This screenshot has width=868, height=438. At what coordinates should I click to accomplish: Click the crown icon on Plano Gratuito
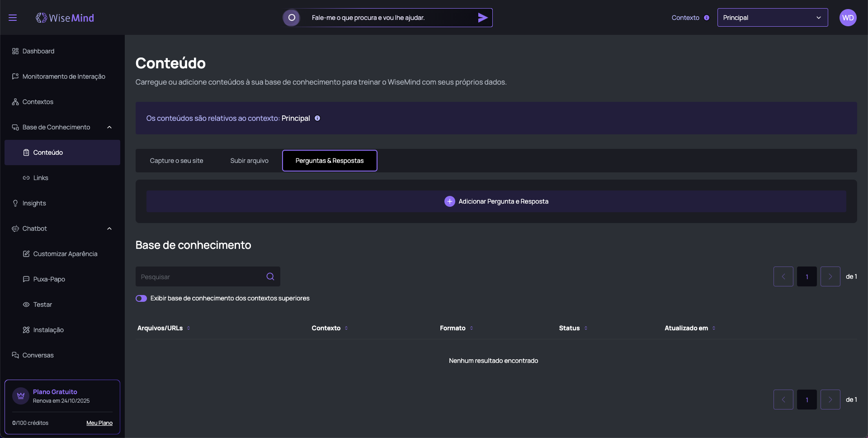click(21, 396)
